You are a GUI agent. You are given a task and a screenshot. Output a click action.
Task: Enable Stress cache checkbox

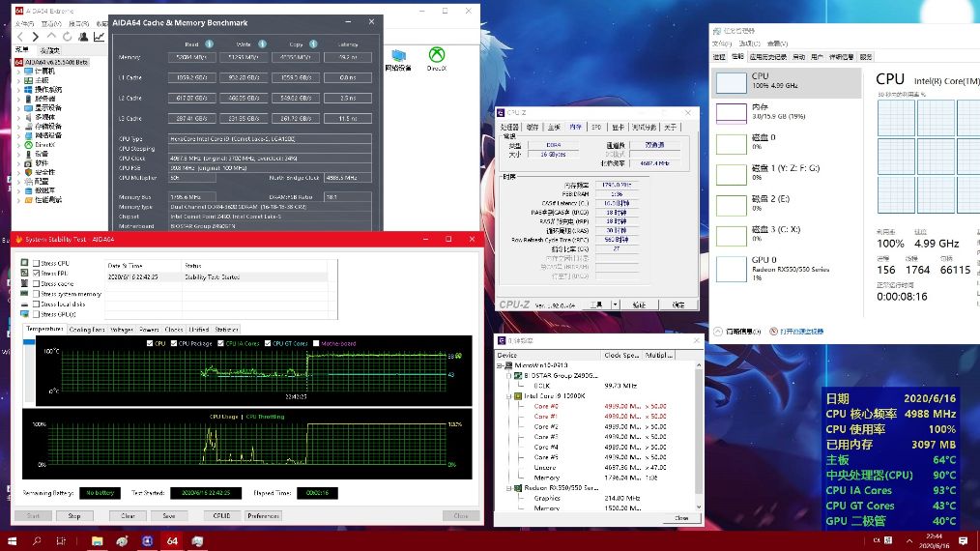(37, 284)
